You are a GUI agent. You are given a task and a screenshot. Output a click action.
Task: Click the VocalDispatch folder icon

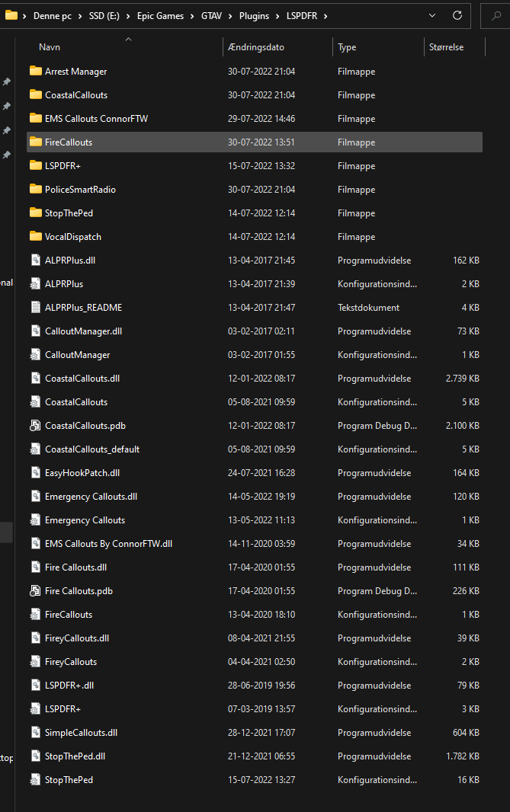pyautogui.click(x=35, y=237)
